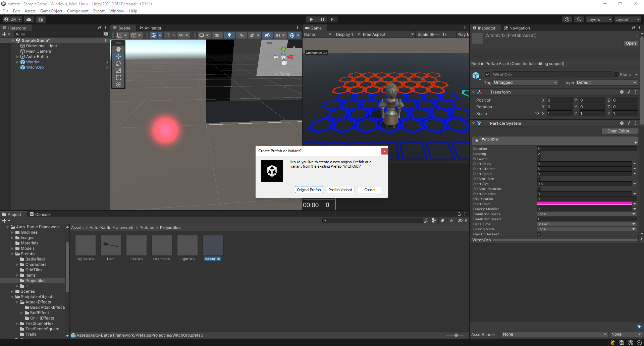Open the Free Aspect dropdown in Game
The width and height of the screenshot is (644, 346).
388,35
